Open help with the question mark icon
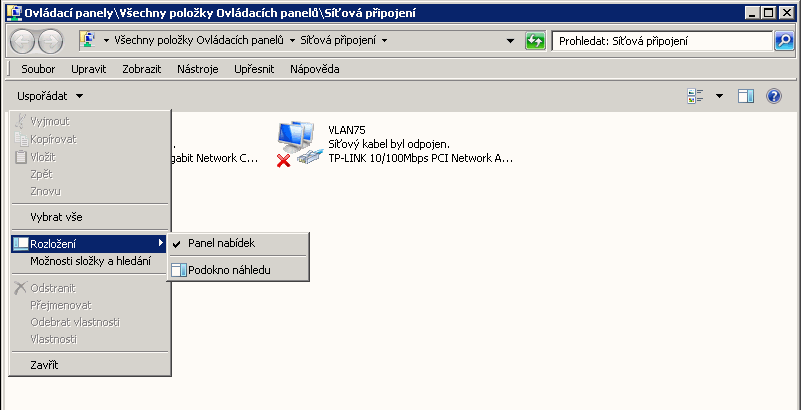 [x=773, y=96]
